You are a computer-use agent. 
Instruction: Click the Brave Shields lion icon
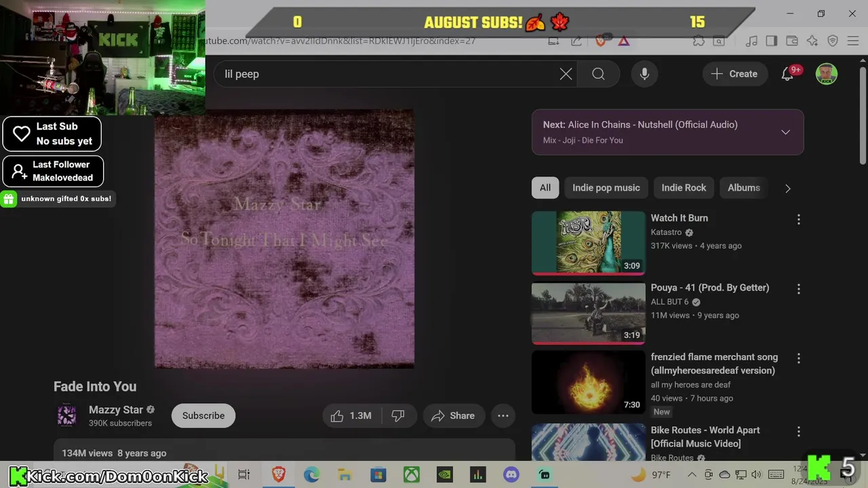pos(600,41)
